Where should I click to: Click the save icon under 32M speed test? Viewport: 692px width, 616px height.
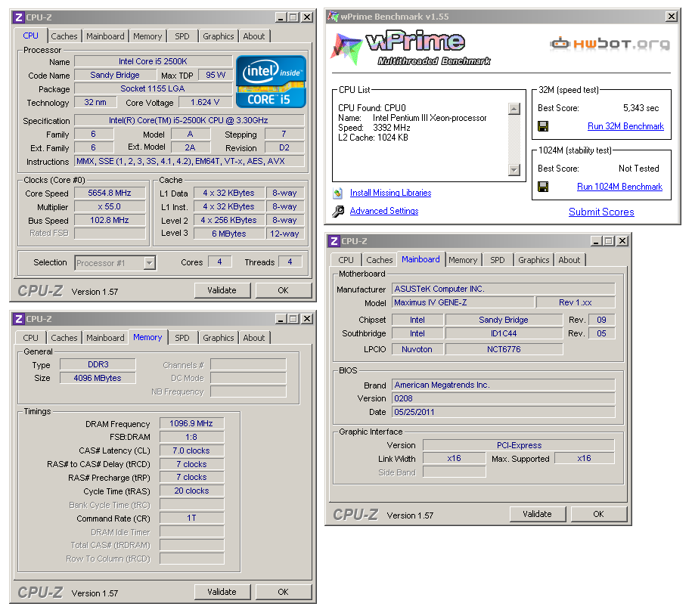[x=543, y=126]
